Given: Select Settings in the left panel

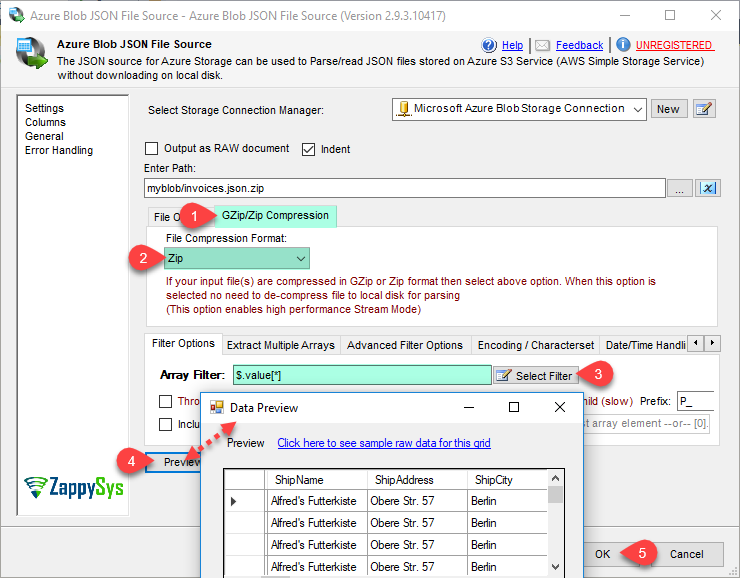Looking at the screenshot, I should click(44, 108).
